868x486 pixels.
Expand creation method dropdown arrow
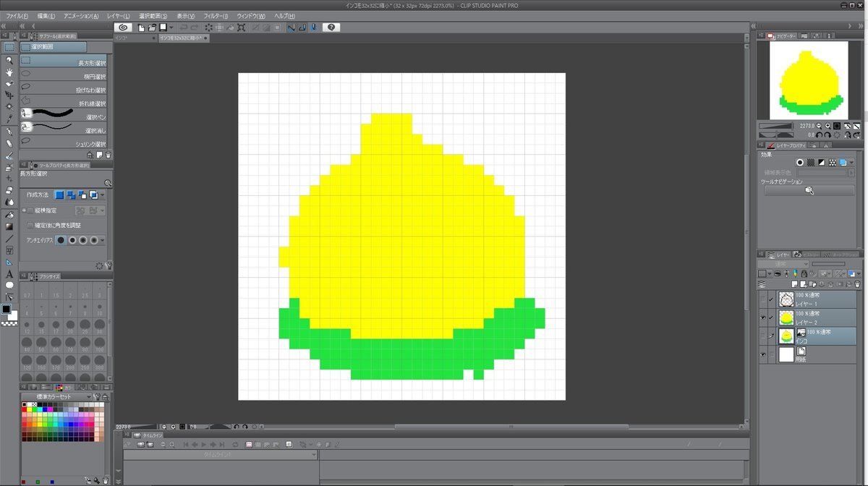point(103,195)
